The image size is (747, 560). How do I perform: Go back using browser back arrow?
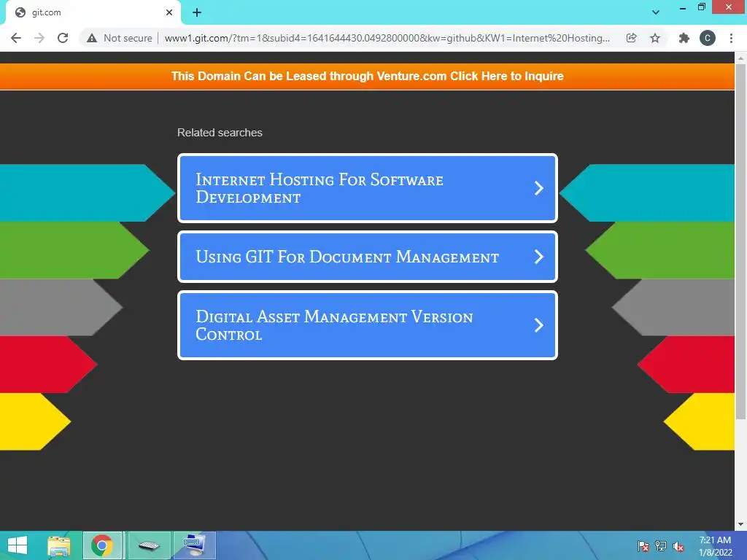pyautogui.click(x=16, y=38)
